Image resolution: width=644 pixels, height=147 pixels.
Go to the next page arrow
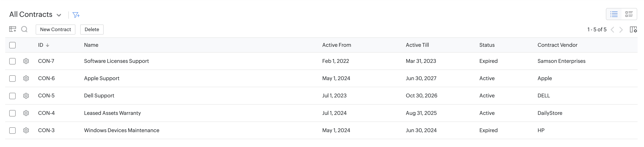[x=621, y=30]
